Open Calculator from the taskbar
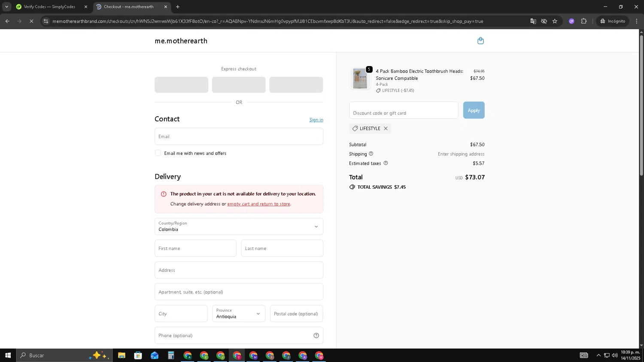Screen dimensions: 644x362 [171, 355]
